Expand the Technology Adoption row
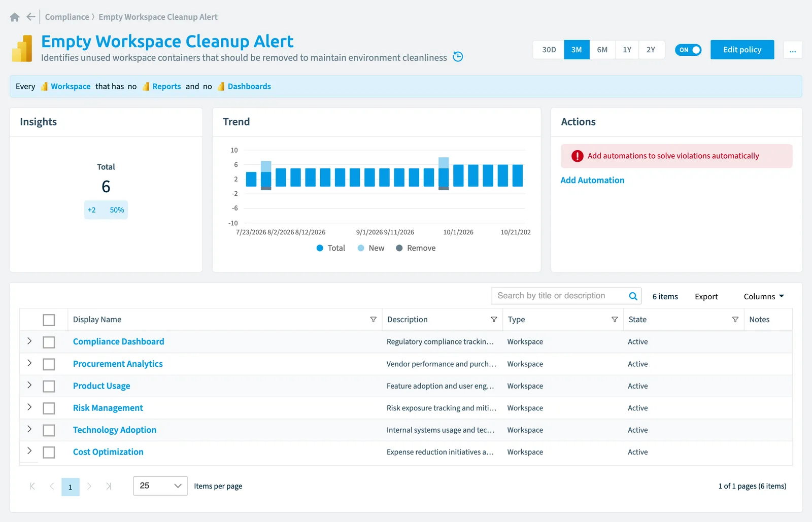 [x=29, y=429]
